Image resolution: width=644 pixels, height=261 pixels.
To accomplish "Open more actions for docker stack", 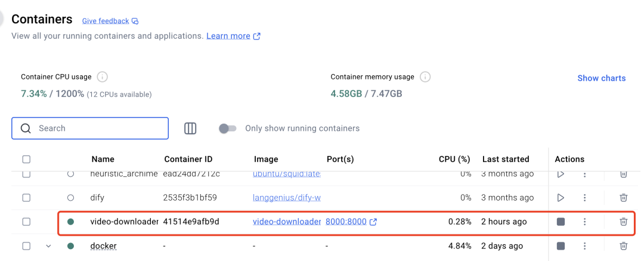I will 584,245.
